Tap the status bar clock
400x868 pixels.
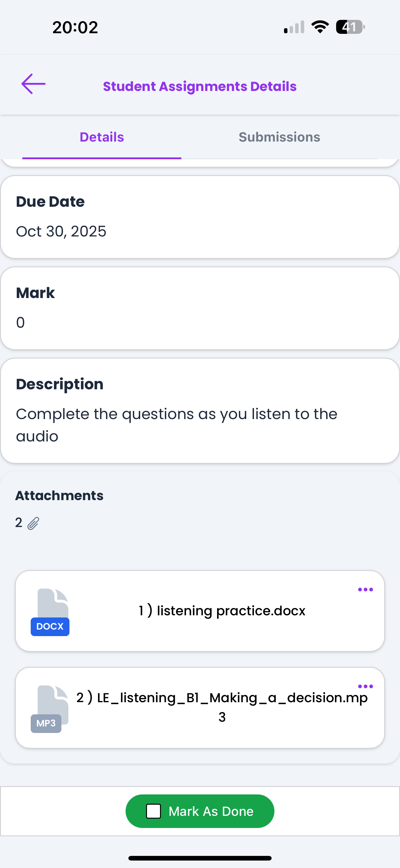tap(75, 27)
